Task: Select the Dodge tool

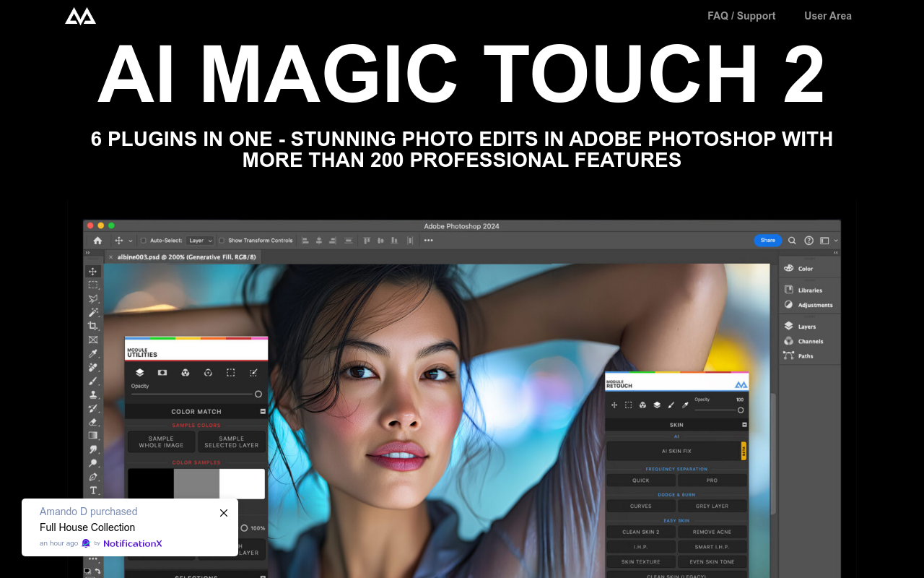Action: 93,463
